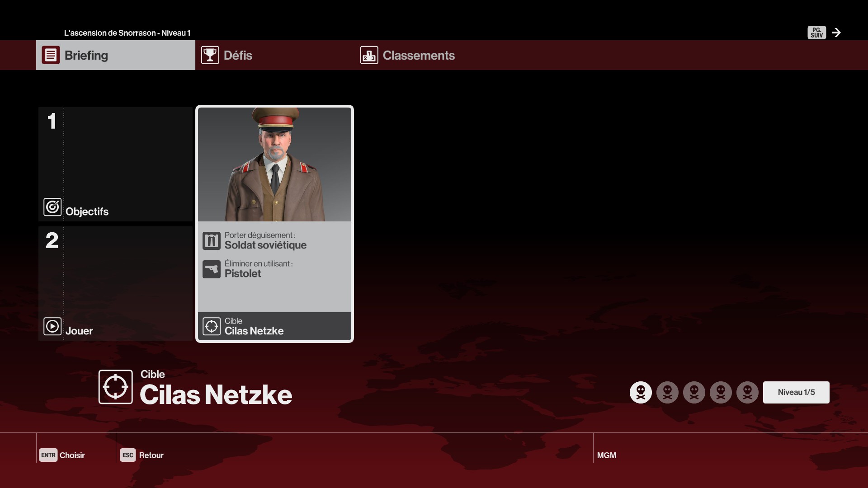Click the large Cible crosshair icon

pos(116,387)
